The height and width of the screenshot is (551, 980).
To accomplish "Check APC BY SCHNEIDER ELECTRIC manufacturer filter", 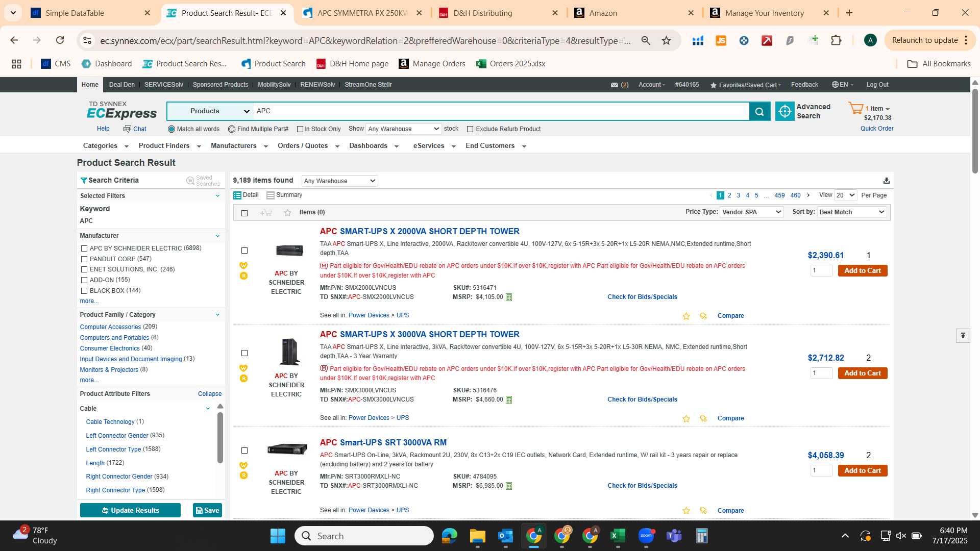I will 84,248.
